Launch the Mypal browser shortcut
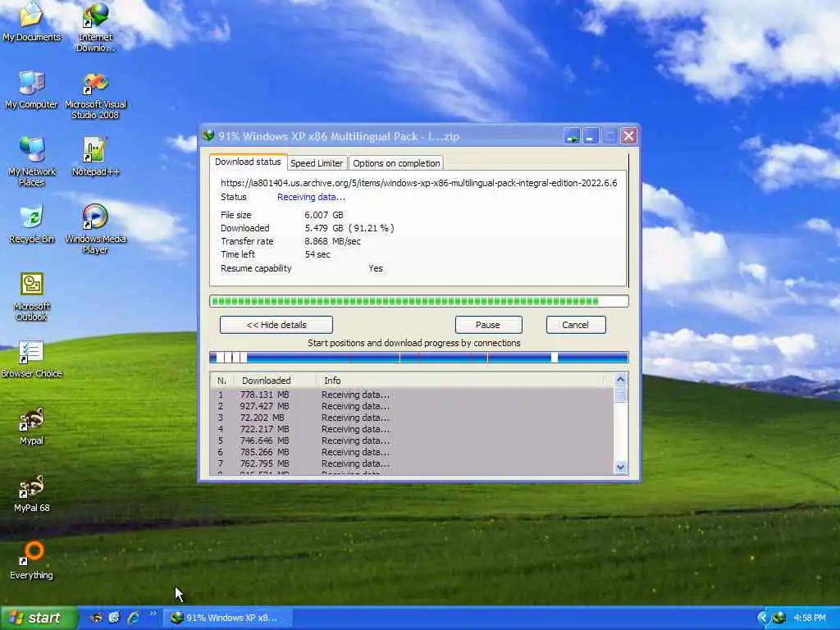The width and height of the screenshot is (840, 630). (32, 427)
